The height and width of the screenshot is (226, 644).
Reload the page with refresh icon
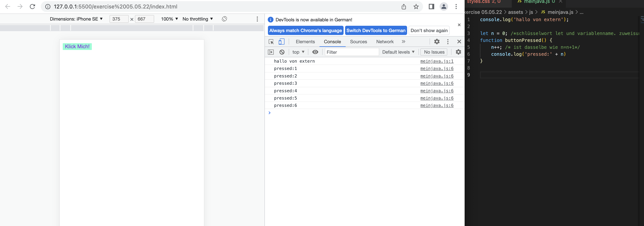[x=32, y=7]
